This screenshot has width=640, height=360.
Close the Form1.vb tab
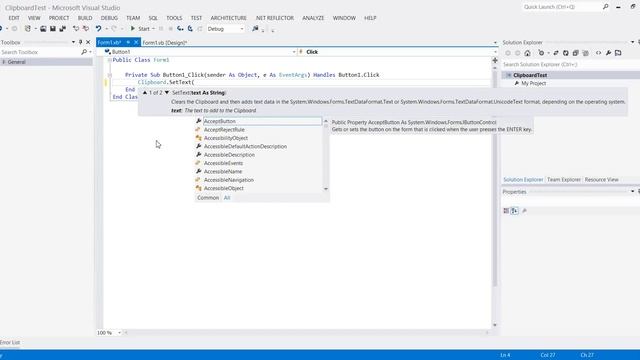click(136, 42)
